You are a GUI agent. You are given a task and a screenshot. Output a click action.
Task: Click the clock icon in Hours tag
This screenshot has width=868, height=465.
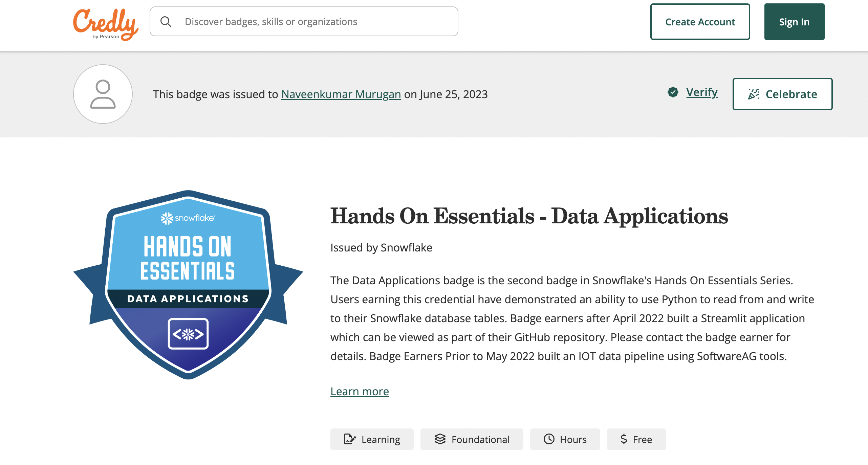click(549, 439)
